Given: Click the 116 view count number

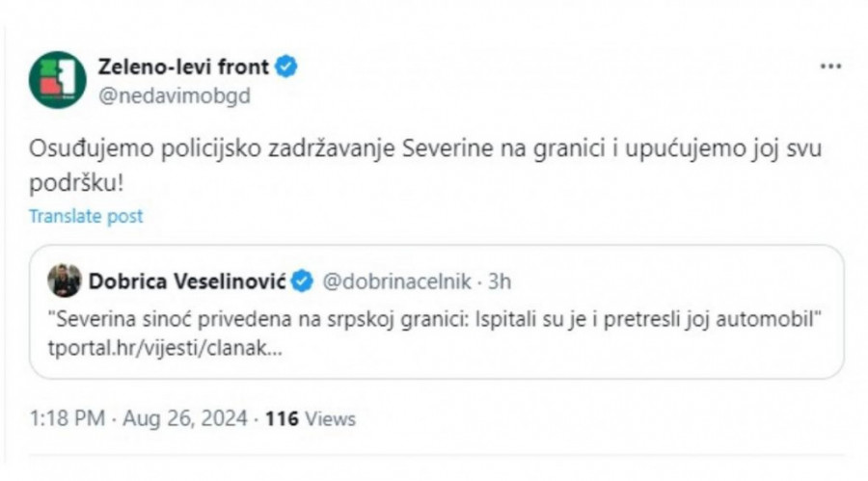Looking at the screenshot, I should [284, 418].
